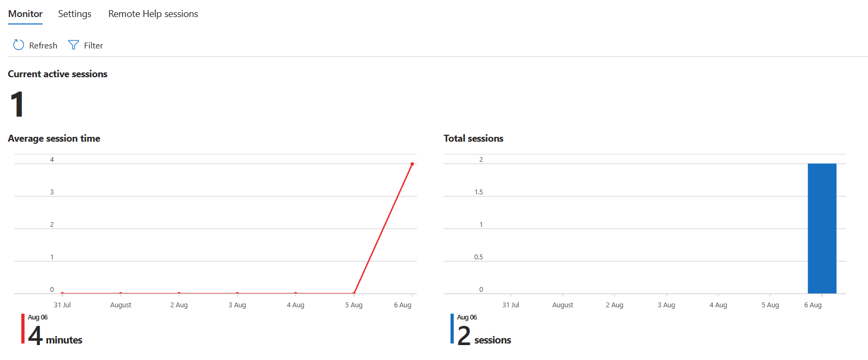Click the Total sessions chart heading

pos(473,138)
